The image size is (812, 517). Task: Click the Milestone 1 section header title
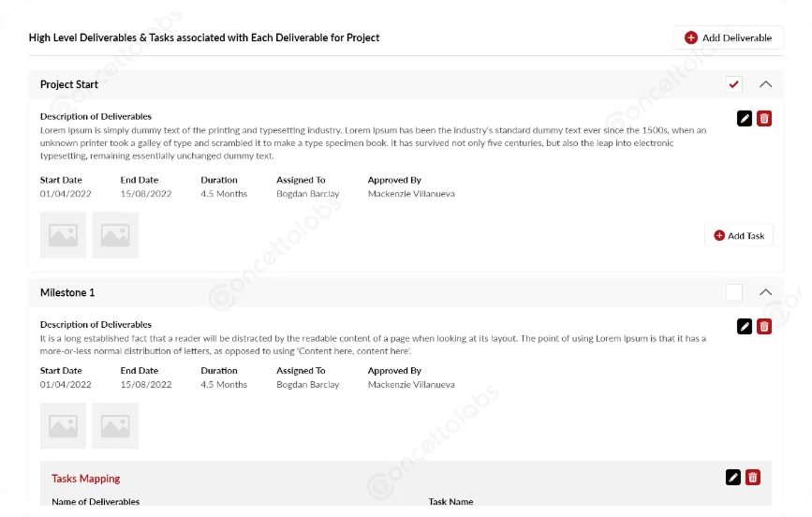[67, 293]
